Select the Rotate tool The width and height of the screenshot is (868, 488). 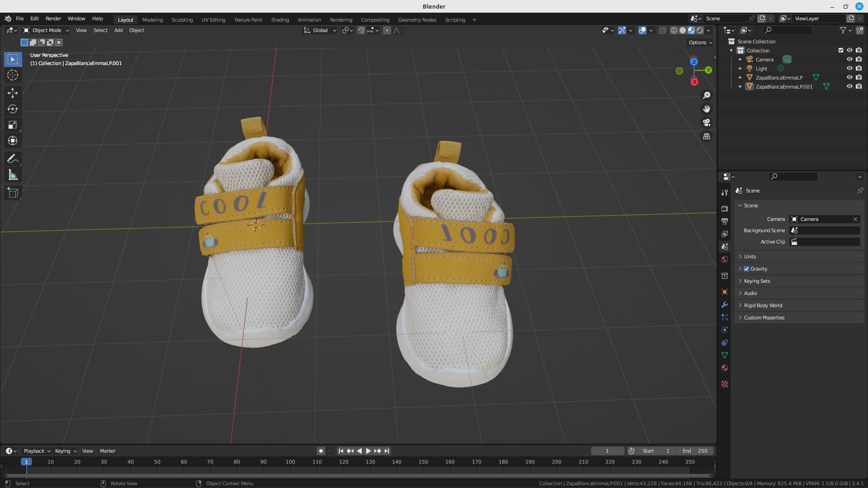click(x=13, y=109)
